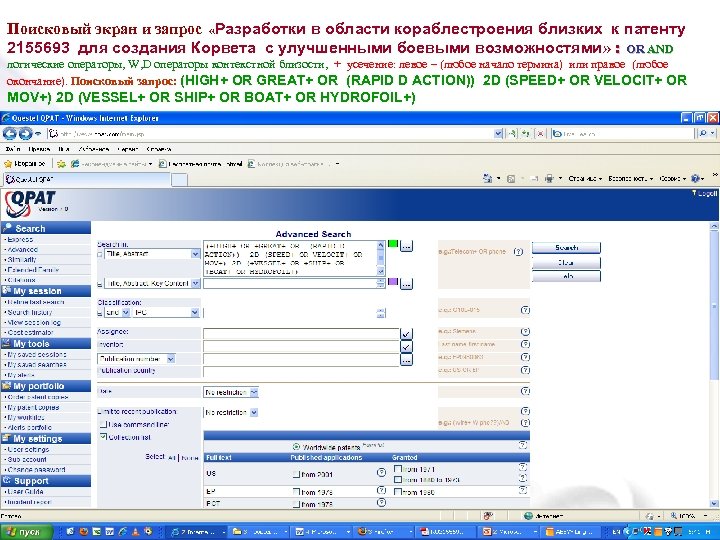Click Select None link for collections
Image resolution: width=720 pixels, height=540 pixels.
point(190,458)
